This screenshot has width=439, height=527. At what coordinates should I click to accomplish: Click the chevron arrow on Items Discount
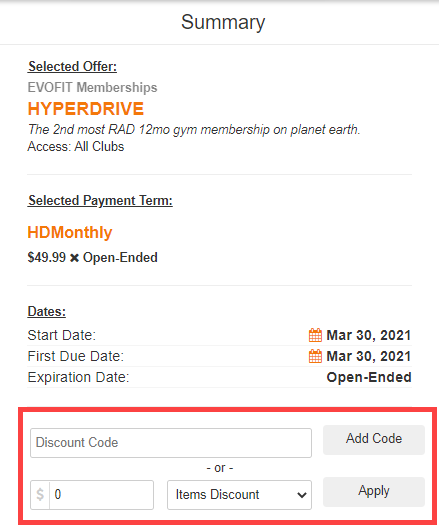tap(302, 495)
